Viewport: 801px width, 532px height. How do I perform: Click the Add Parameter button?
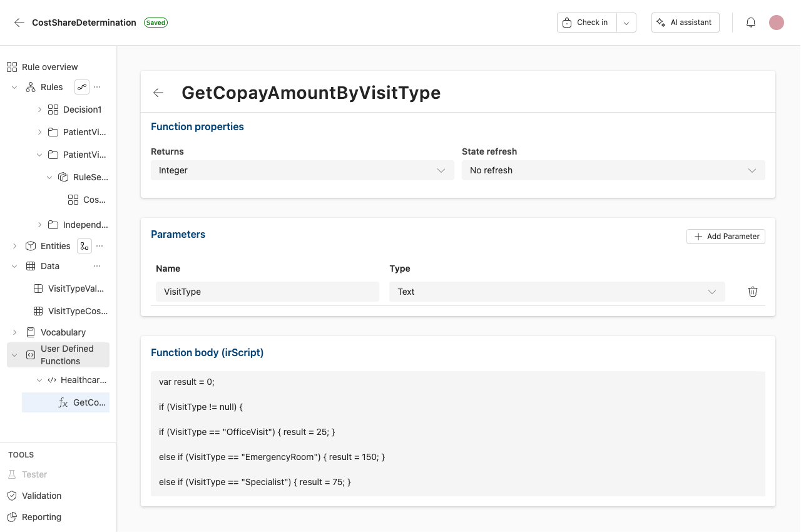[x=725, y=236]
